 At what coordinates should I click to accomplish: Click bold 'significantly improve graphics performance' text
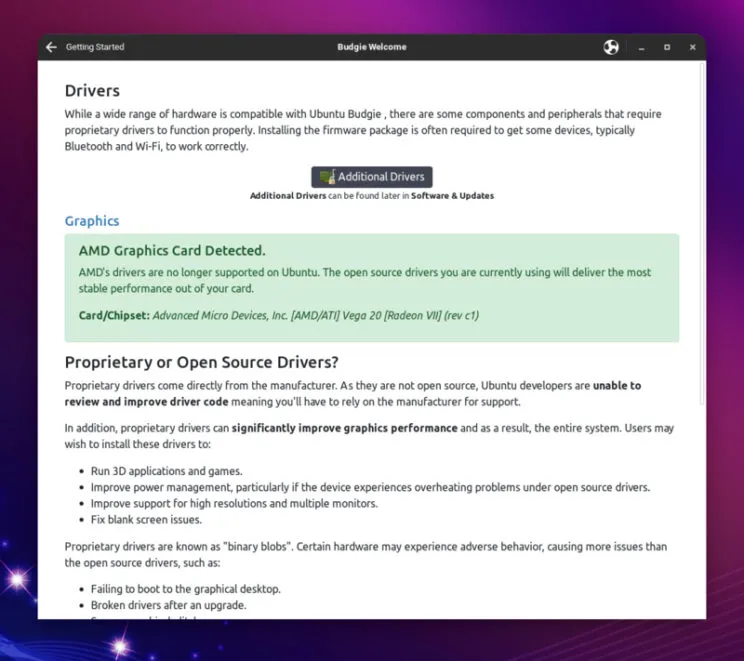[x=345, y=428]
